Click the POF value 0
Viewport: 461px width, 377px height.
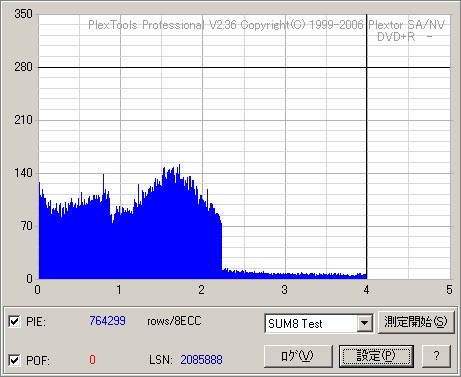[92, 360]
